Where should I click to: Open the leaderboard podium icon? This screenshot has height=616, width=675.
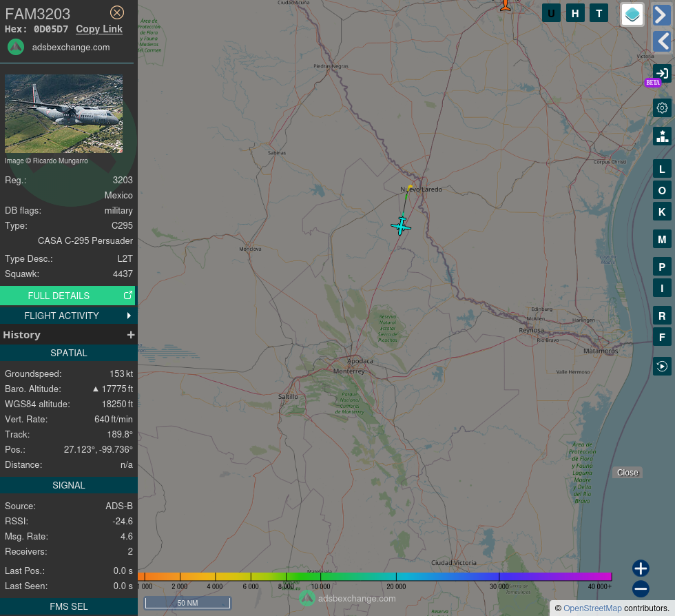[662, 136]
